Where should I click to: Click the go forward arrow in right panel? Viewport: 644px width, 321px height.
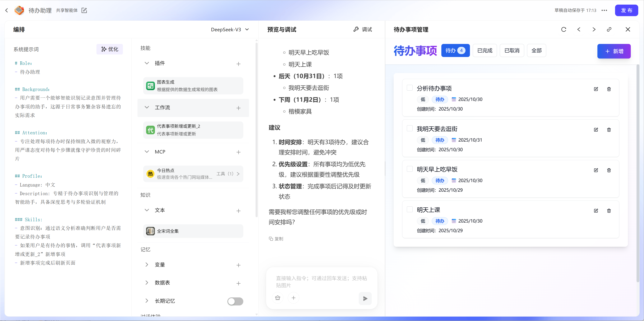(594, 30)
